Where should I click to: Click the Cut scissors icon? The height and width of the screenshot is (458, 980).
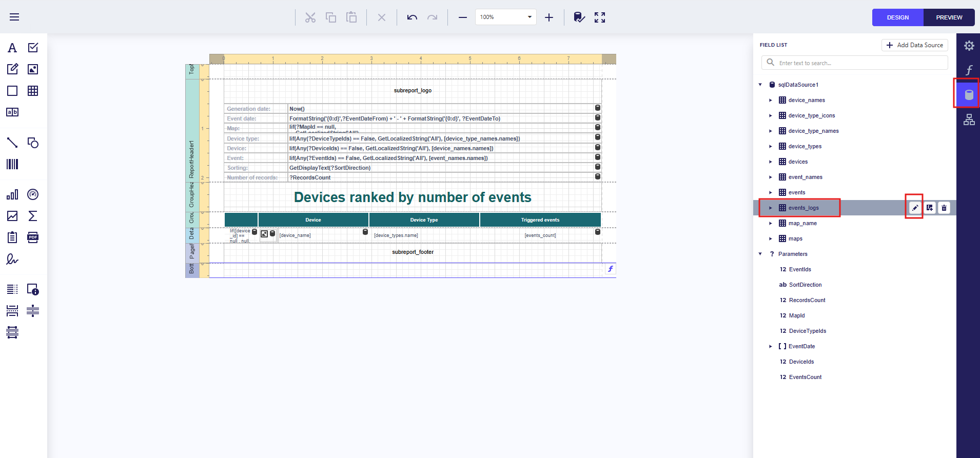click(310, 17)
